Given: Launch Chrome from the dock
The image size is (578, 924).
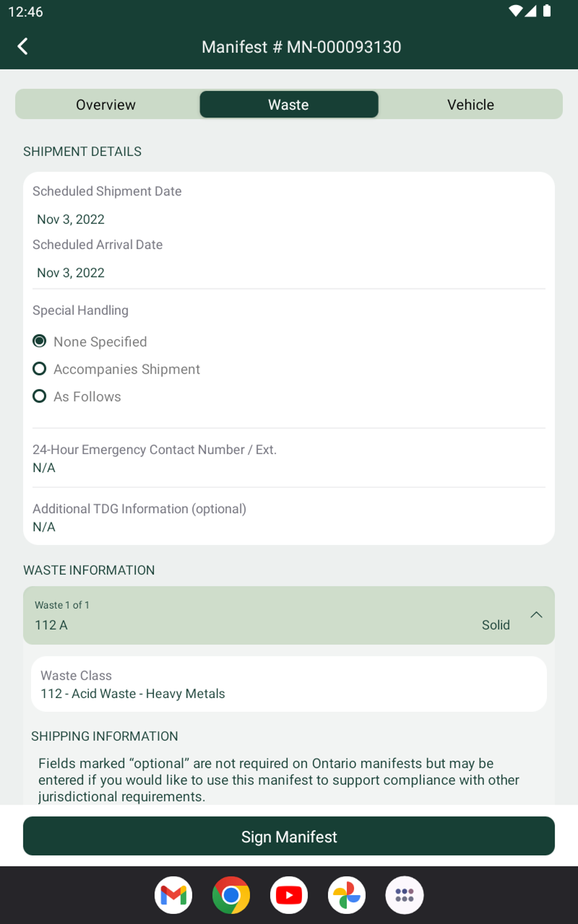Looking at the screenshot, I should coord(231,895).
